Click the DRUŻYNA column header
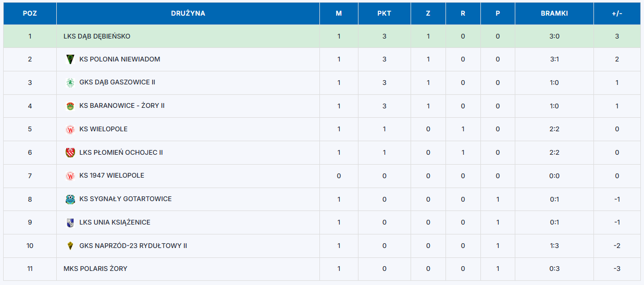This screenshot has height=285, width=644. click(x=188, y=14)
